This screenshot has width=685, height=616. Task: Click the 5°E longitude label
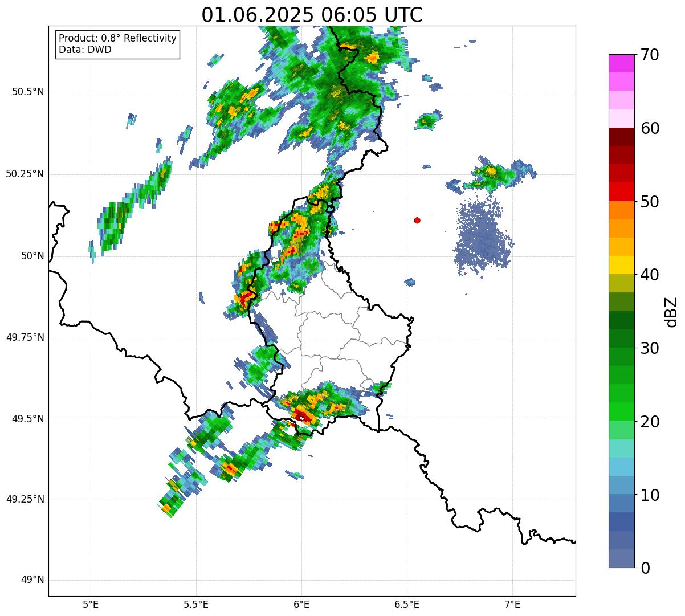(x=91, y=604)
